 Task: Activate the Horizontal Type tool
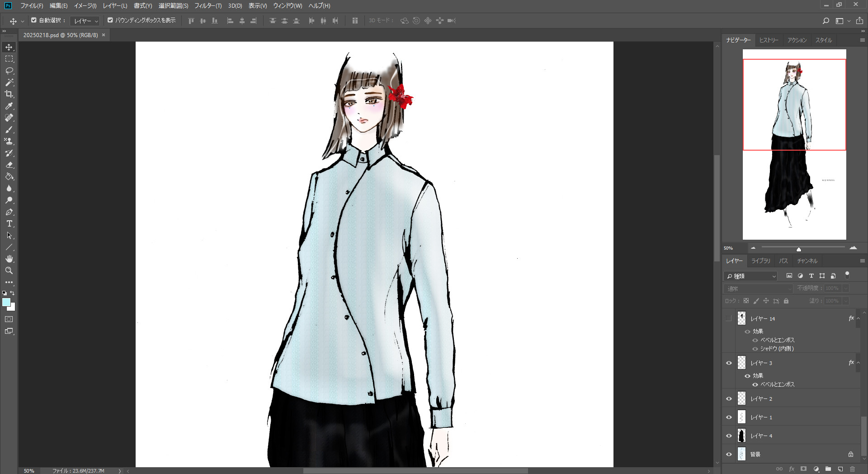[9, 224]
